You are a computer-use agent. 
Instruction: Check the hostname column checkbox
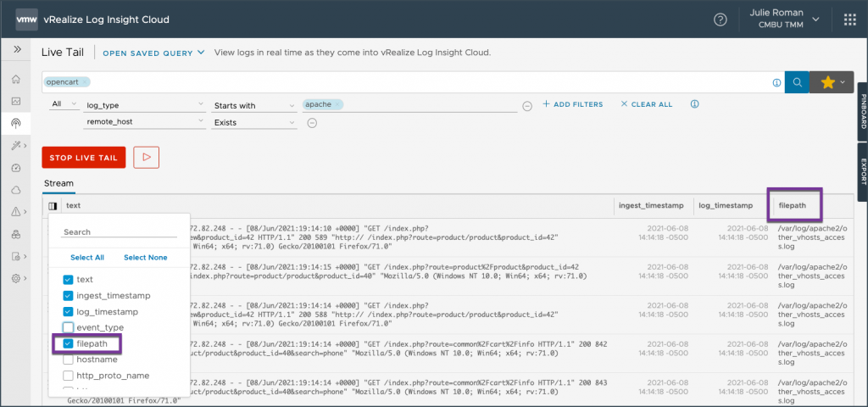click(x=68, y=360)
